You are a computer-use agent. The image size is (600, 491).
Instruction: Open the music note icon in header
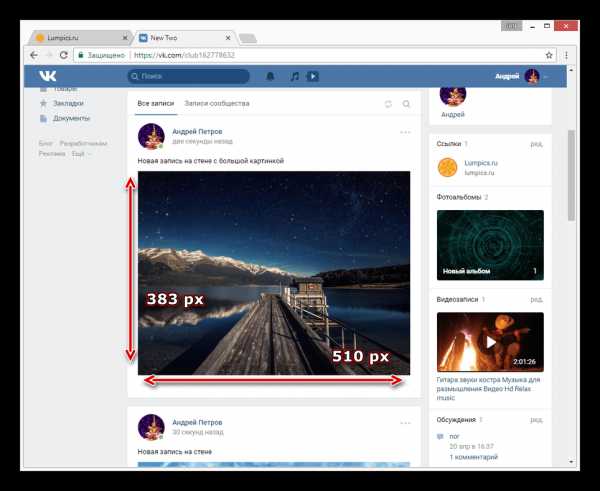pyautogui.click(x=294, y=76)
